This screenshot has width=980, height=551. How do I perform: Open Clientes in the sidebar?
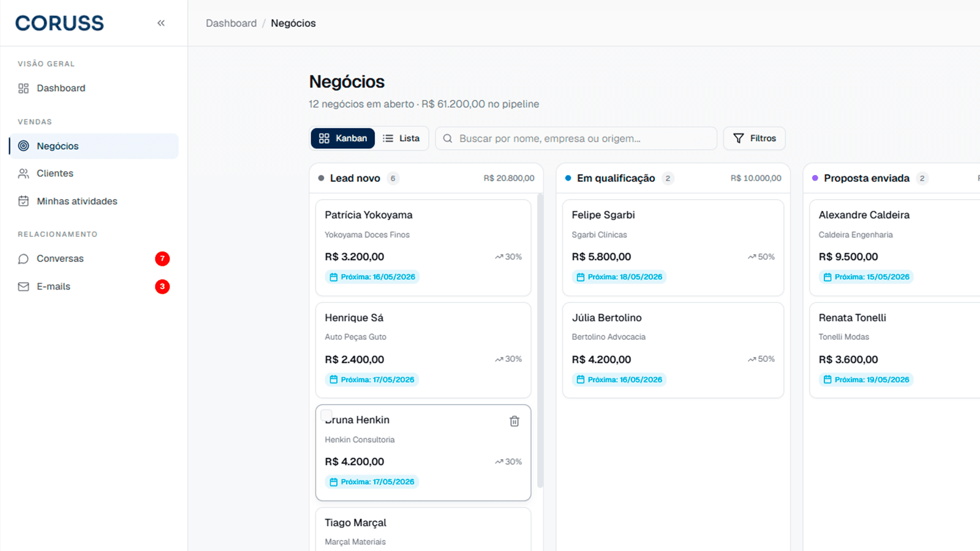pyautogui.click(x=94, y=173)
